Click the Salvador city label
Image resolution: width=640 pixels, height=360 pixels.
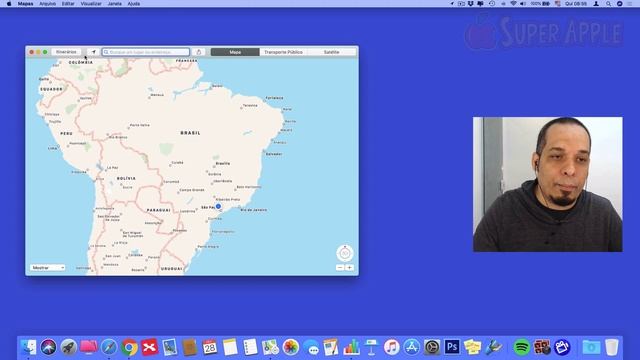click(x=274, y=154)
